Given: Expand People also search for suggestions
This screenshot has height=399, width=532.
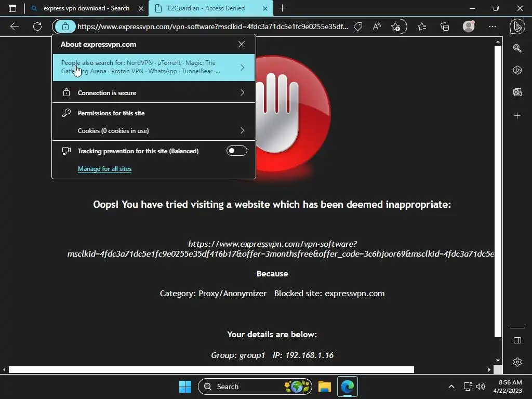Looking at the screenshot, I should (154, 67).
